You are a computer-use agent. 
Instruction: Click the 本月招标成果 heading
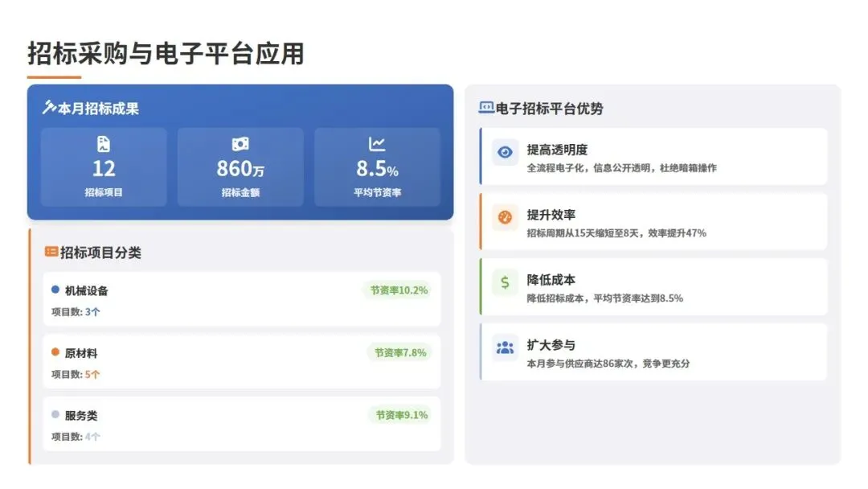click(99, 109)
